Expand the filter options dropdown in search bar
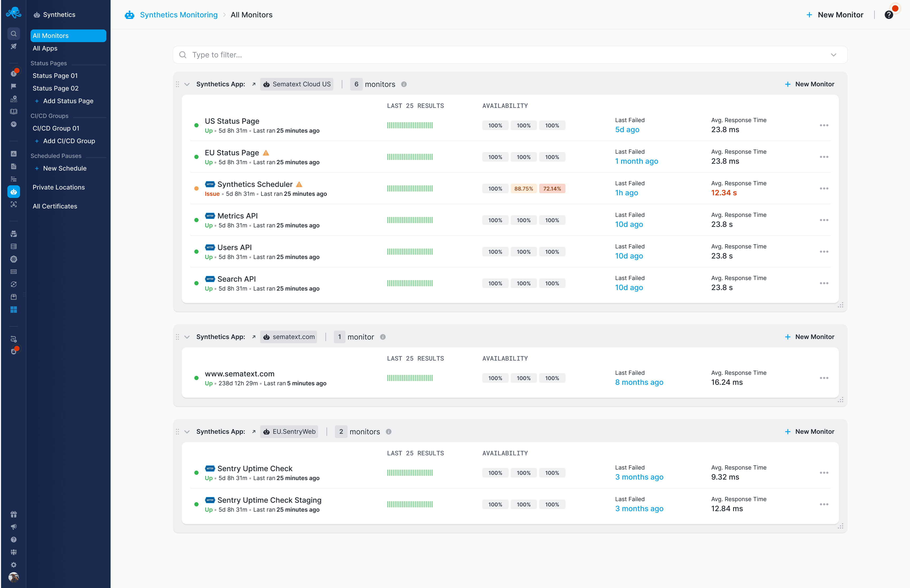 click(834, 54)
